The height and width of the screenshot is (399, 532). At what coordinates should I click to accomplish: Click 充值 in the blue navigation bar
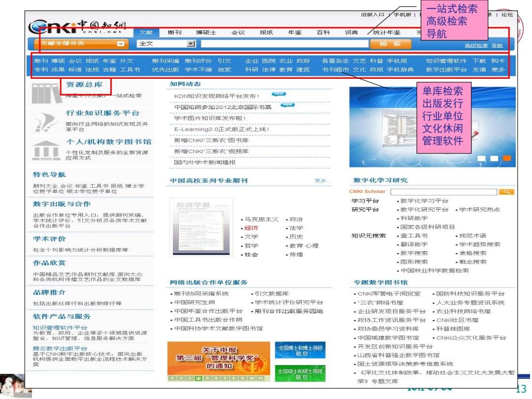[479, 69]
